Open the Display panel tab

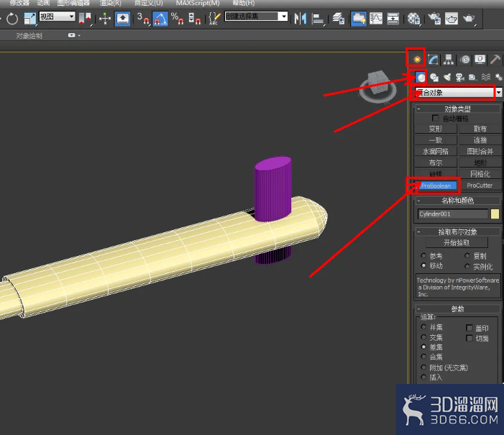[x=480, y=59]
